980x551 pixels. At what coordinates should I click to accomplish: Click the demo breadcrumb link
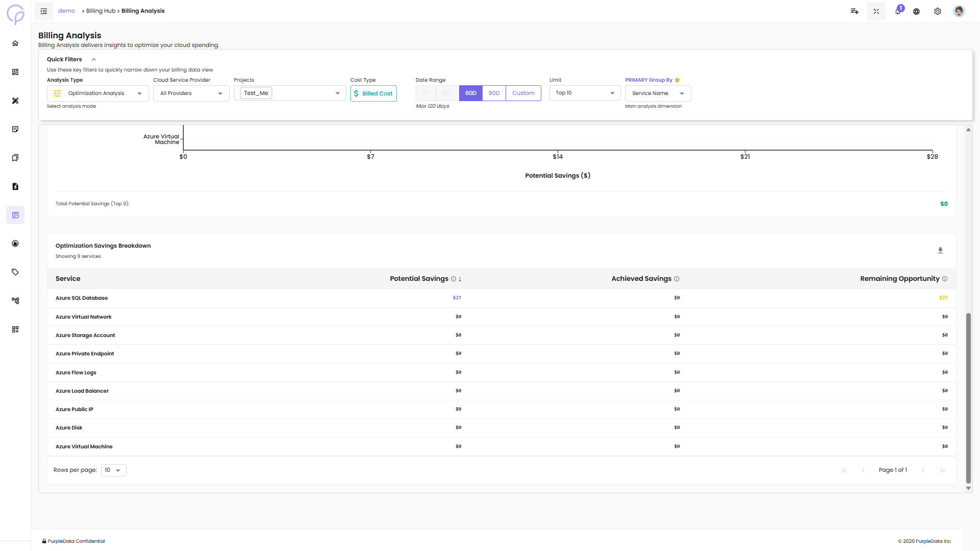tap(66, 11)
